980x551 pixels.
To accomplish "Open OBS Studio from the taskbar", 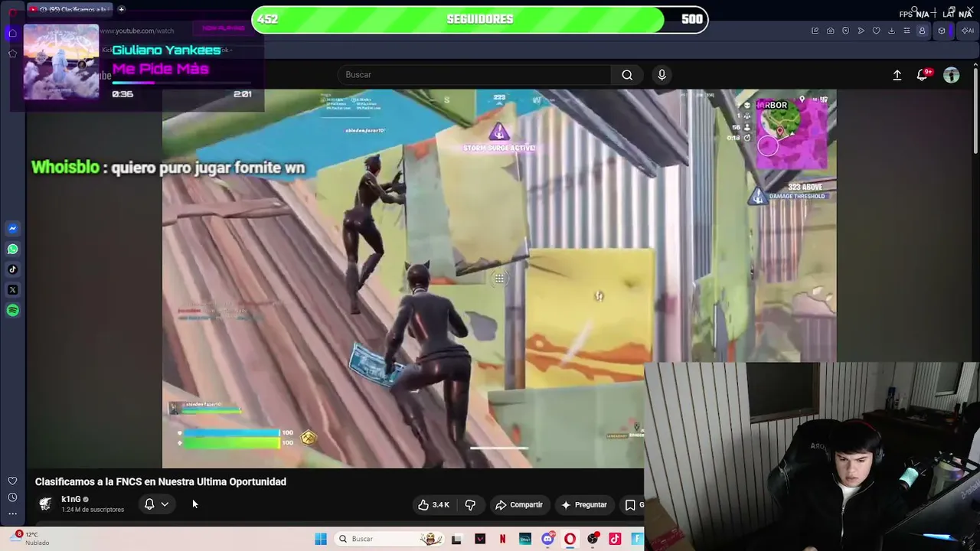I will coord(593,539).
